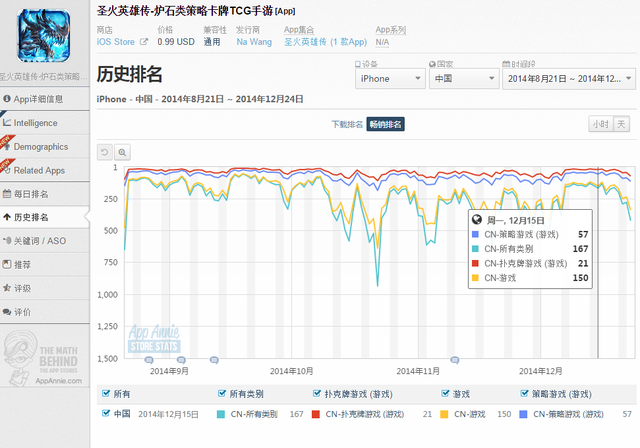Click the app icon thumbnail
640x448 pixels.
click(x=43, y=34)
